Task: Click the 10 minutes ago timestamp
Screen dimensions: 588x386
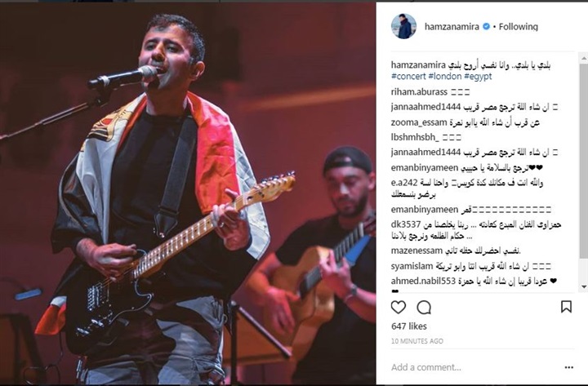Action: click(417, 341)
